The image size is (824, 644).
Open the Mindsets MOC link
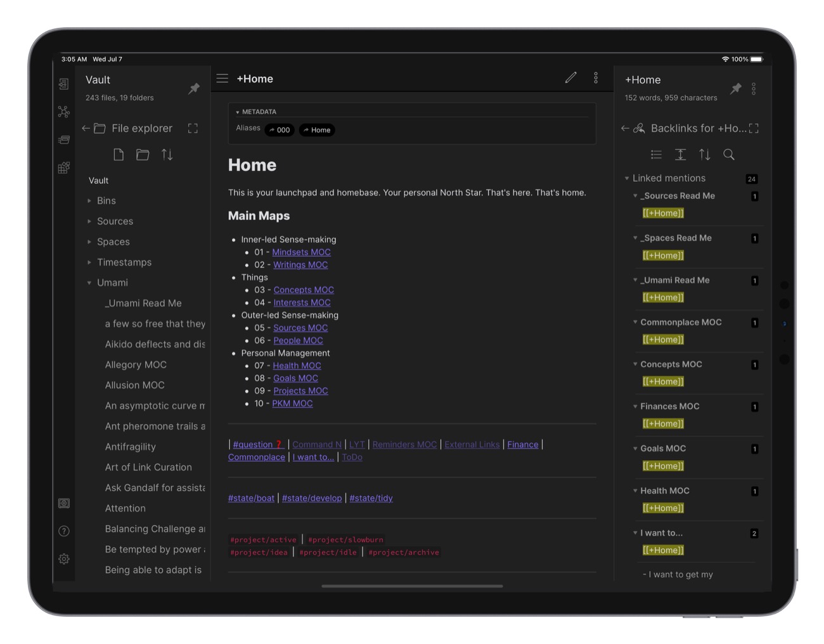301,252
